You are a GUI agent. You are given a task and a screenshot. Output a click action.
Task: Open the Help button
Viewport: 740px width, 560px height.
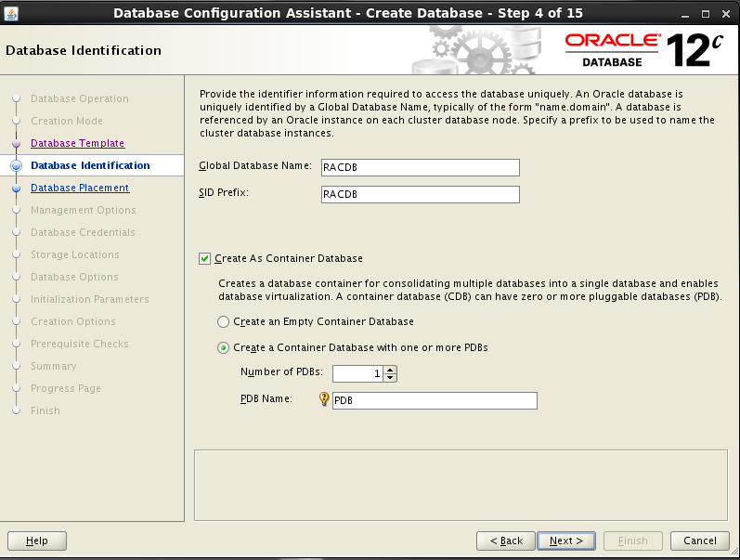point(37,540)
